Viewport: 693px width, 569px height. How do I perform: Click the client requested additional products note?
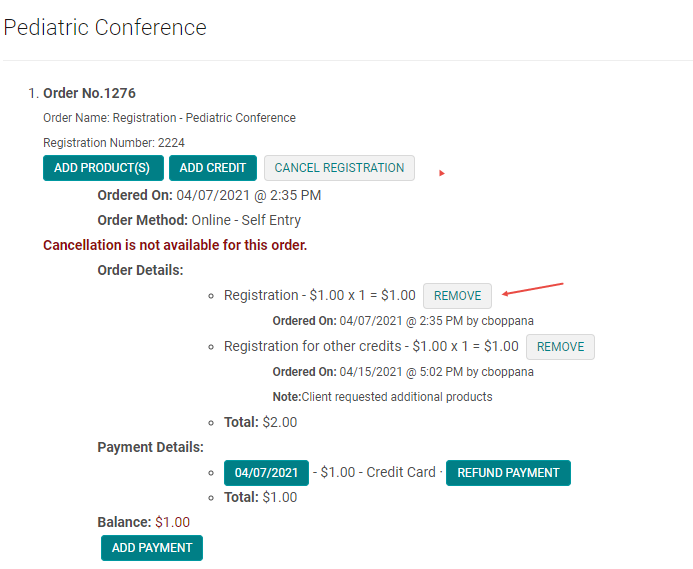point(382,397)
